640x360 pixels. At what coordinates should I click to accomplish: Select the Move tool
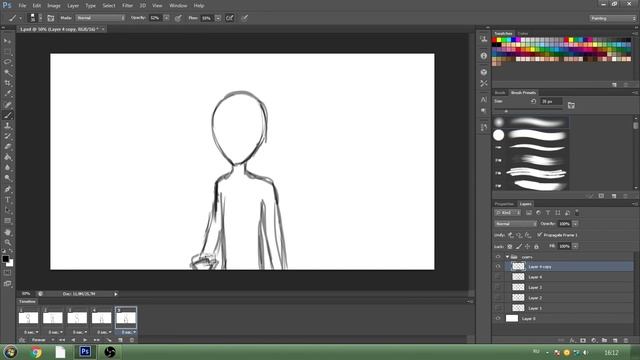pos(7,41)
